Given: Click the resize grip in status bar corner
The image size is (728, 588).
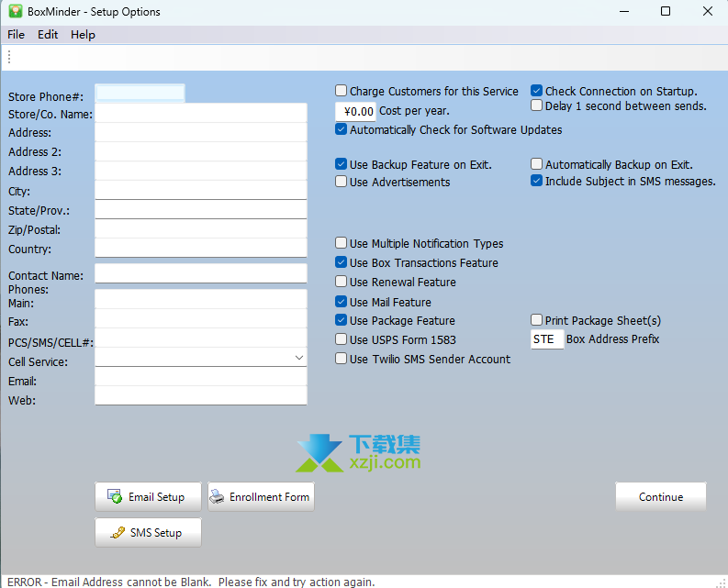Looking at the screenshot, I should [x=722, y=582].
